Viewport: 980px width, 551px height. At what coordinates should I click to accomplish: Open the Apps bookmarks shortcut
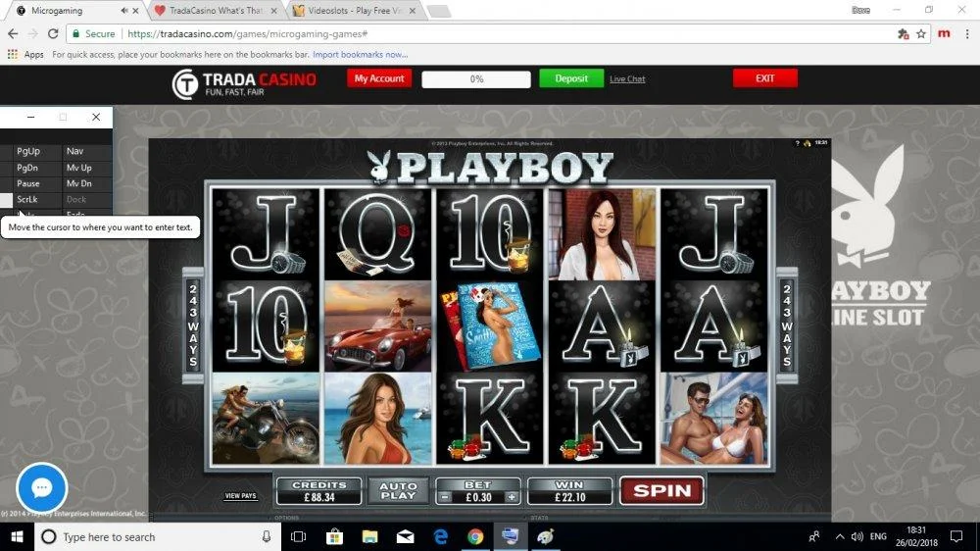point(25,54)
